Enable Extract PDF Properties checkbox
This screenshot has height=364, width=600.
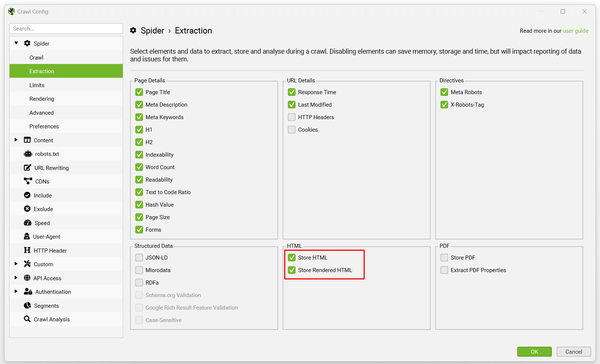click(444, 270)
